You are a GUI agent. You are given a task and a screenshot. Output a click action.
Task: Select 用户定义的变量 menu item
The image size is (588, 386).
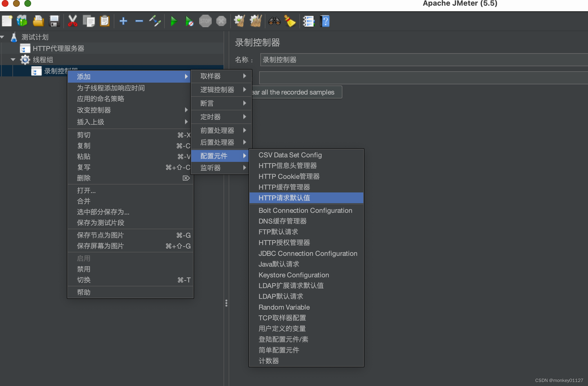coord(306,329)
